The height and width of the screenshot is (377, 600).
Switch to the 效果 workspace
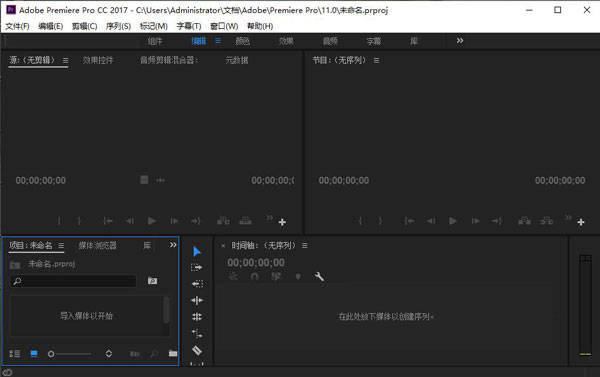(x=286, y=41)
